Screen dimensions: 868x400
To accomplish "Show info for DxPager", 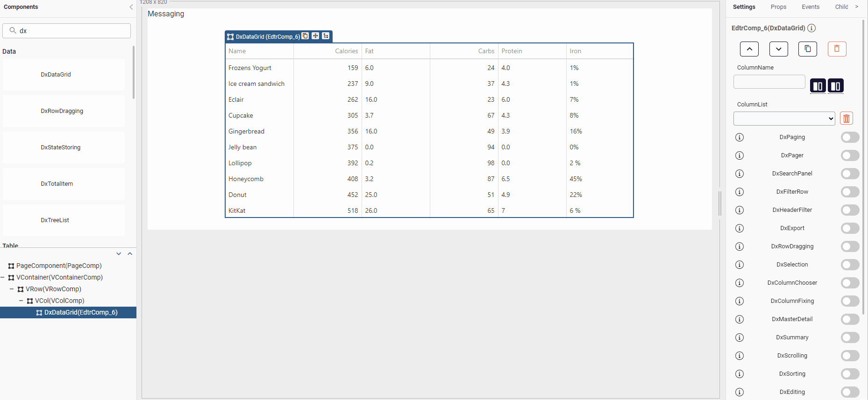I will coord(740,155).
